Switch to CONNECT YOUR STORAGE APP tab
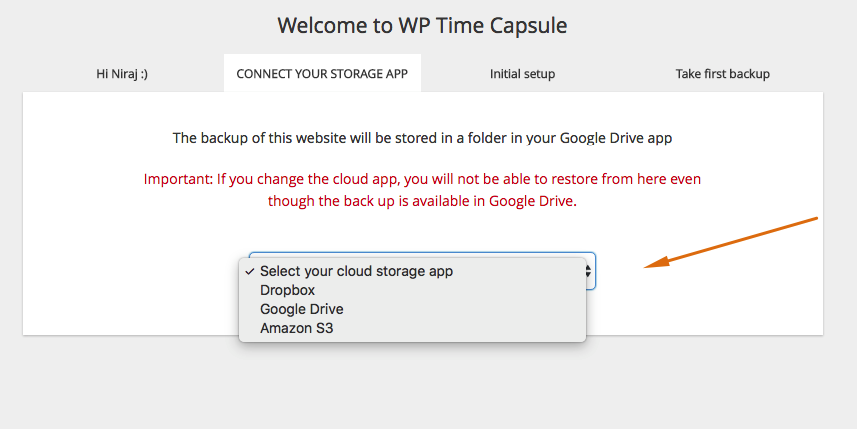Screen dimensions: 857x429 coord(322,74)
